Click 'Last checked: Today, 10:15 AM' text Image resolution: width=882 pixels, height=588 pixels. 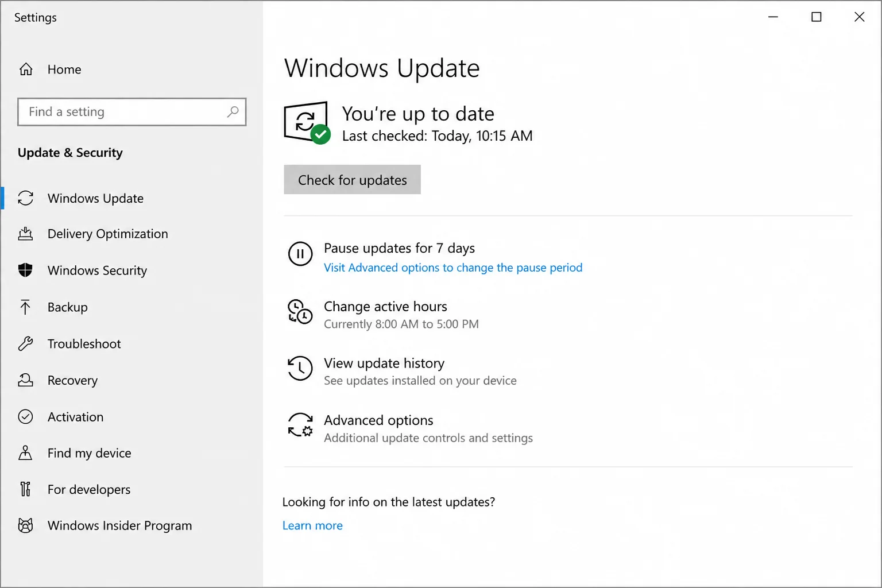coord(437,136)
